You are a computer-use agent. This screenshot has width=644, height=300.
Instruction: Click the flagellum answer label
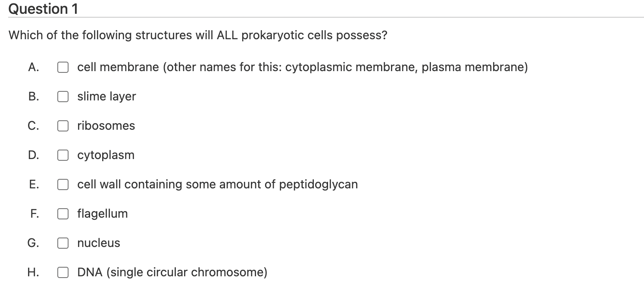102,214
